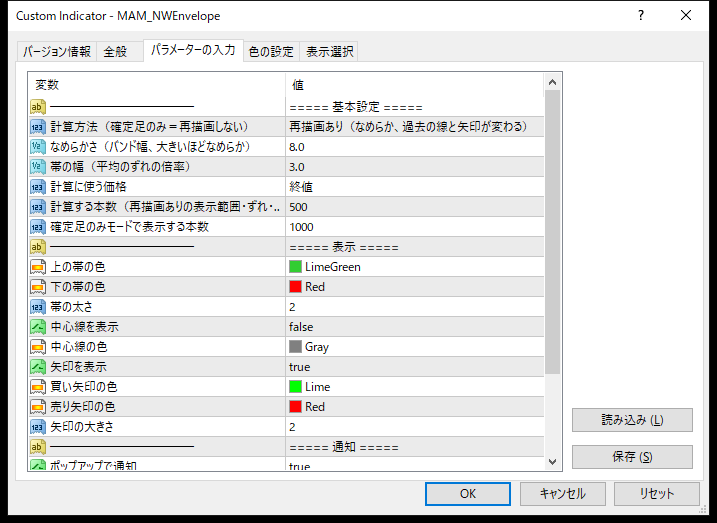Viewport: 717px width, 523px height.
Task: Click the help question mark in title bar
Action: click(641, 16)
